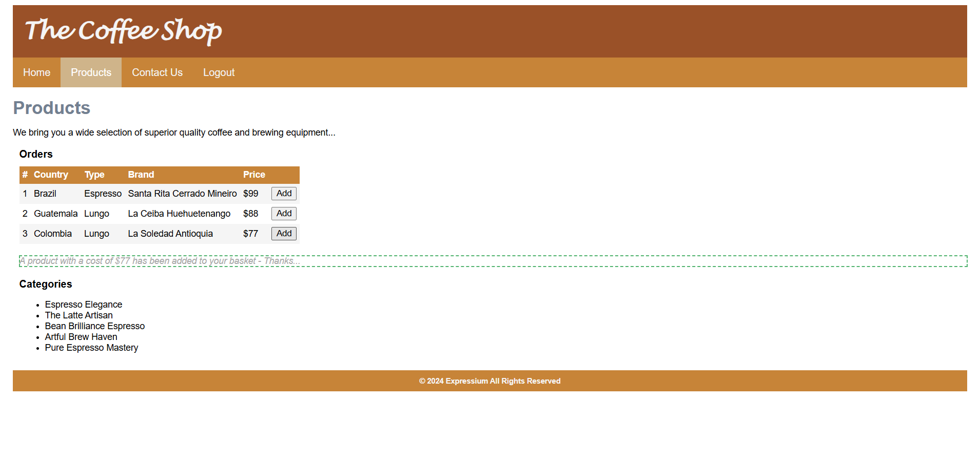Open the Products tab
This screenshot has height=474, width=980.
pos(91,72)
